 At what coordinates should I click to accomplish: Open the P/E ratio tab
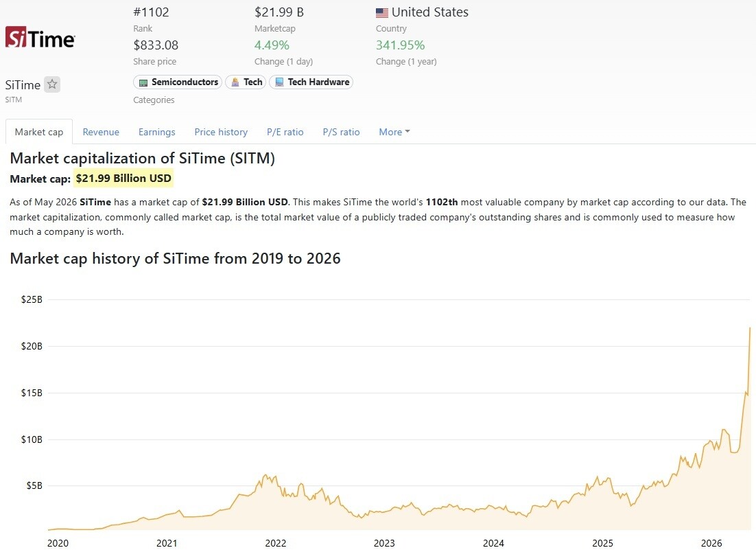coord(285,132)
